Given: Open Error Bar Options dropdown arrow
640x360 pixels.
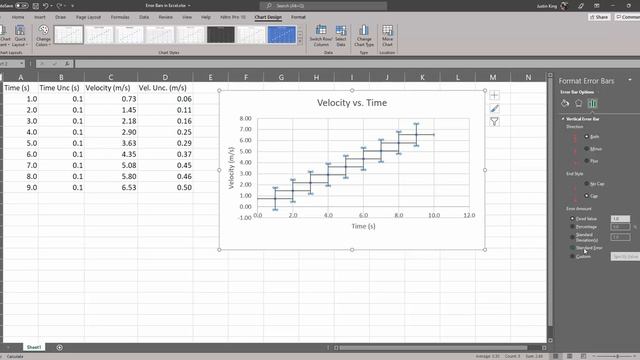Looking at the screenshot, I should [598, 92].
